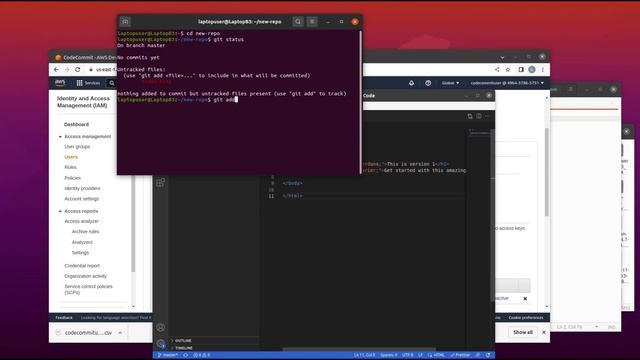Image resolution: width=640 pixels, height=360 pixels.
Task: Click the new terminal tab icon
Action: pyautogui.click(x=125, y=22)
